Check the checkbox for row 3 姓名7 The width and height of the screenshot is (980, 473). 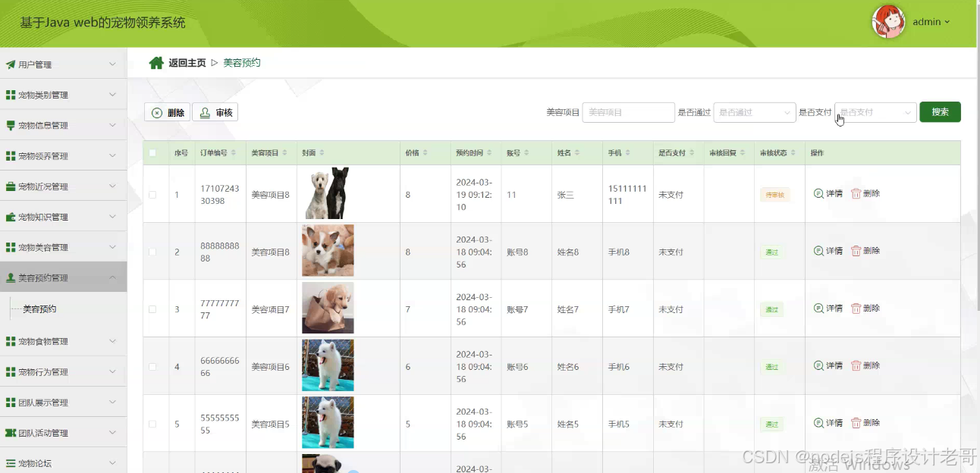[x=152, y=309]
